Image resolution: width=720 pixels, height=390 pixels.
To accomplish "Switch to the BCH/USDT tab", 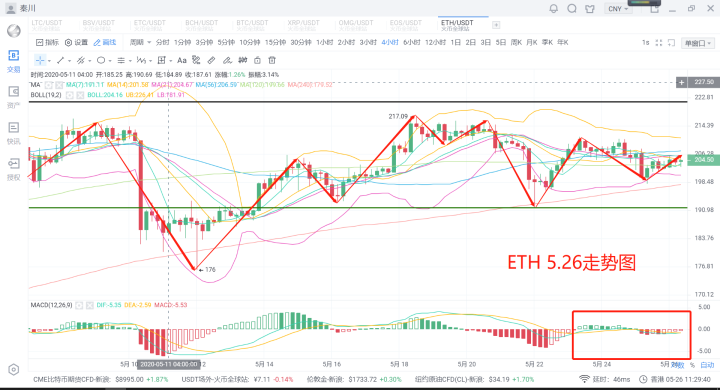I will (201, 25).
